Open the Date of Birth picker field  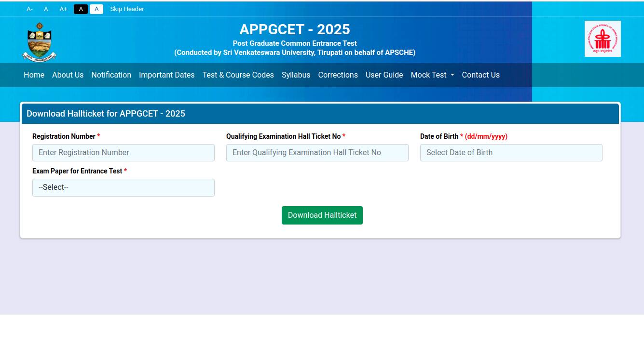pyautogui.click(x=511, y=153)
